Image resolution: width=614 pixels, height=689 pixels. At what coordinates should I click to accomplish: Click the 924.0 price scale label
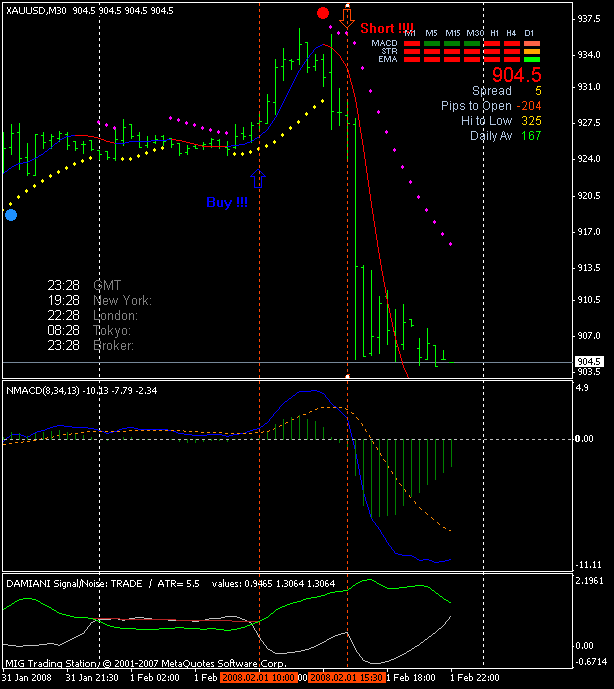pyautogui.click(x=589, y=159)
